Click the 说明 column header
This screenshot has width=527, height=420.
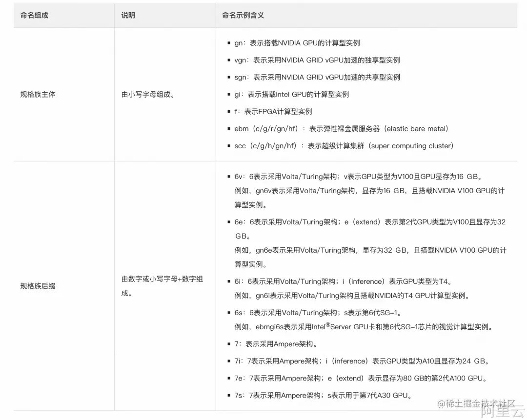coord(128,15)
